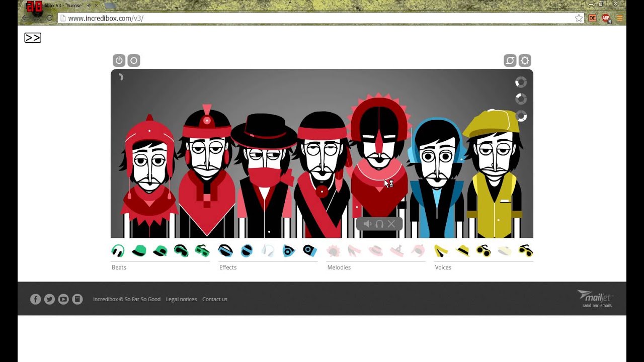Click the Effects category label
This screenshot has width=644, height=362.
(228, 267)
